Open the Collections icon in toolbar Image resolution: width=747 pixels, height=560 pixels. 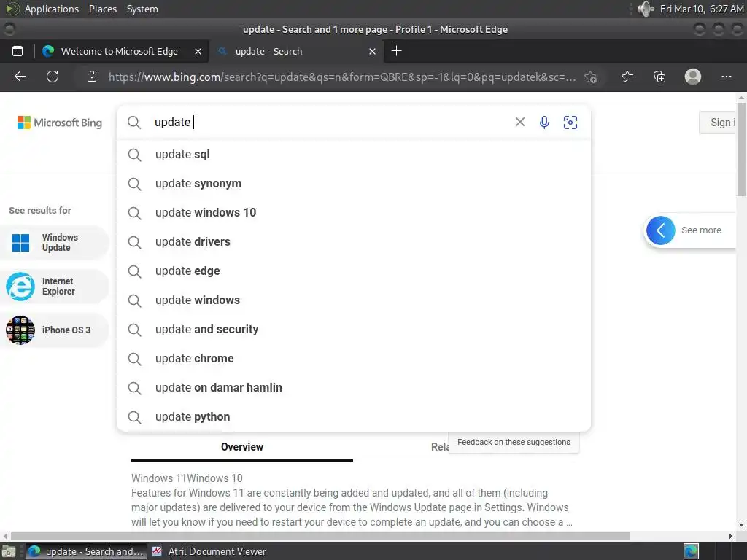coord(659,77)
